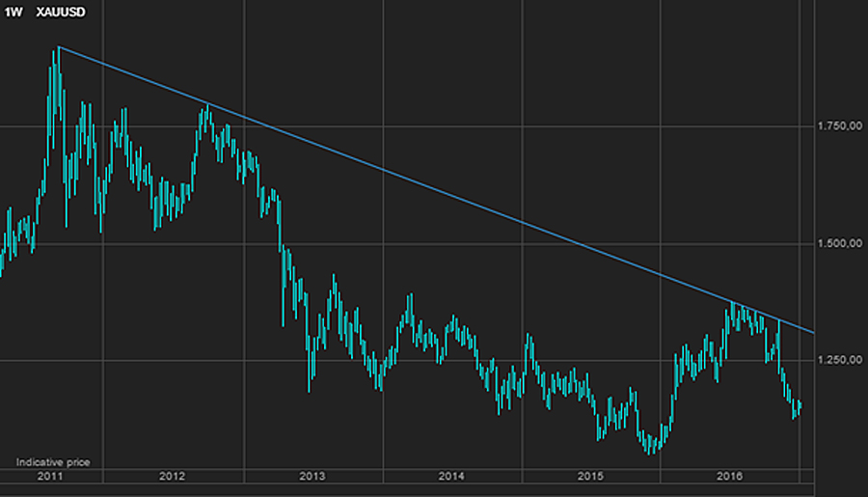Select 2013 on the time axis
The height and width of the screenshot is (497, 868).
point(312,477)
